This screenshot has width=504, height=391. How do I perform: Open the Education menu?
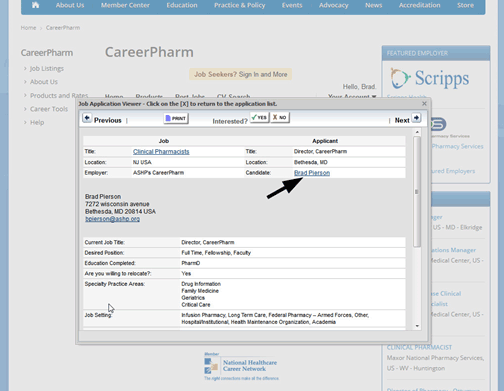coord(182,5)
